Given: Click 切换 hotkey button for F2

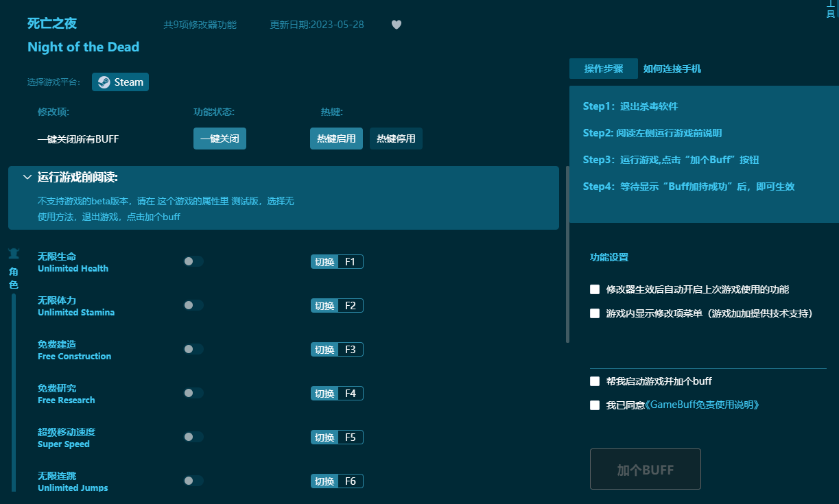Looking at the screenshot, I should click(324, 306).
